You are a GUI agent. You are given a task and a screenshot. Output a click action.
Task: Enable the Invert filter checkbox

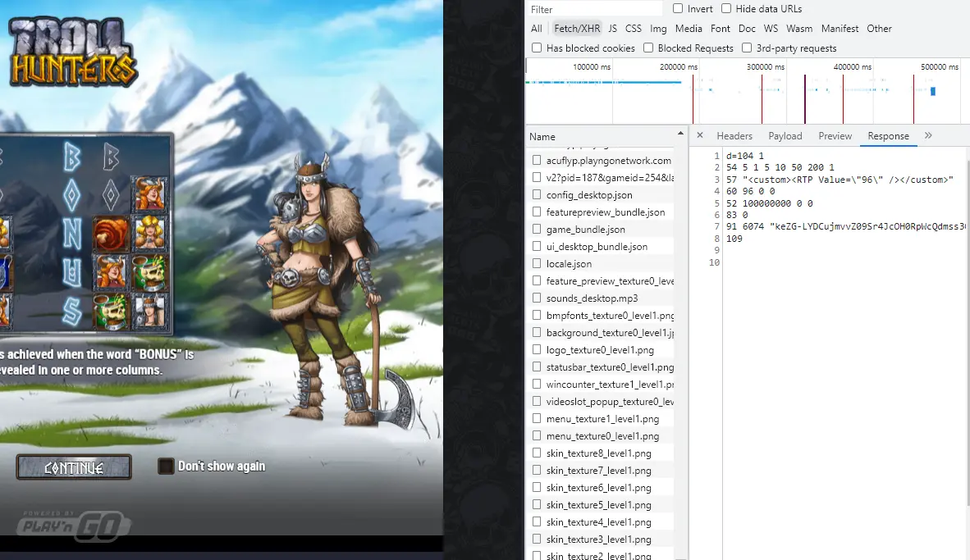(678, 9)
